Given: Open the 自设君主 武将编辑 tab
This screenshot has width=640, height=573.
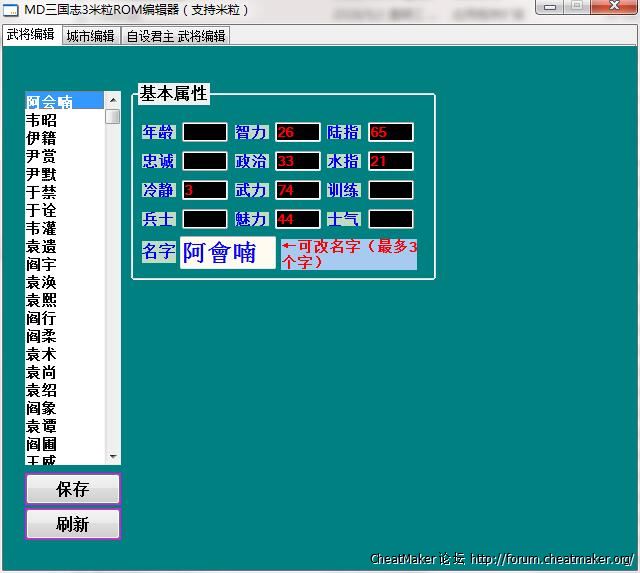Looking at the screenshot, I should 176,36.
